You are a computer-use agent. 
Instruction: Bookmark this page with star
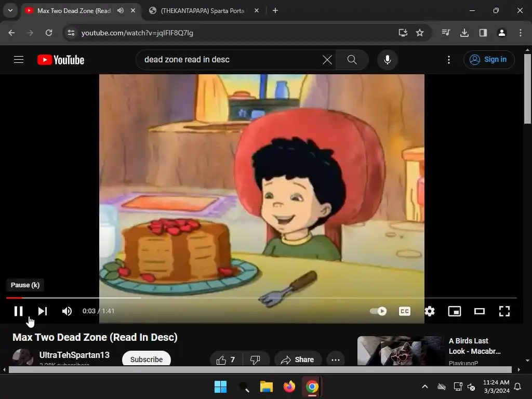(420, 33)
